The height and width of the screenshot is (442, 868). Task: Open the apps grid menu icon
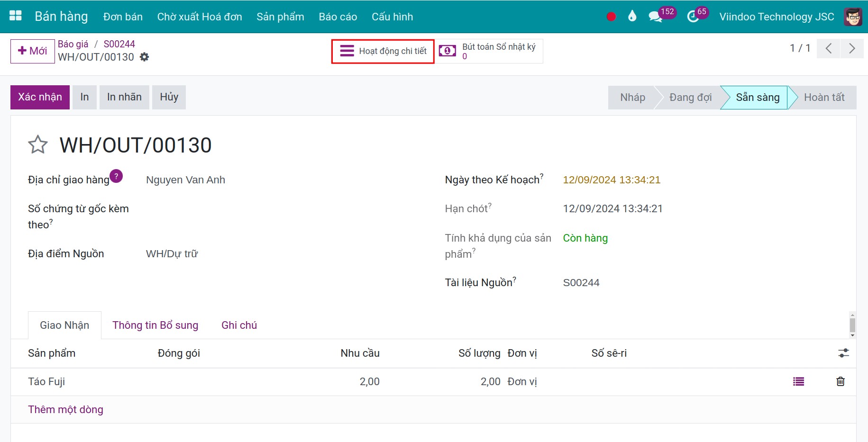(x=16, y=16)
